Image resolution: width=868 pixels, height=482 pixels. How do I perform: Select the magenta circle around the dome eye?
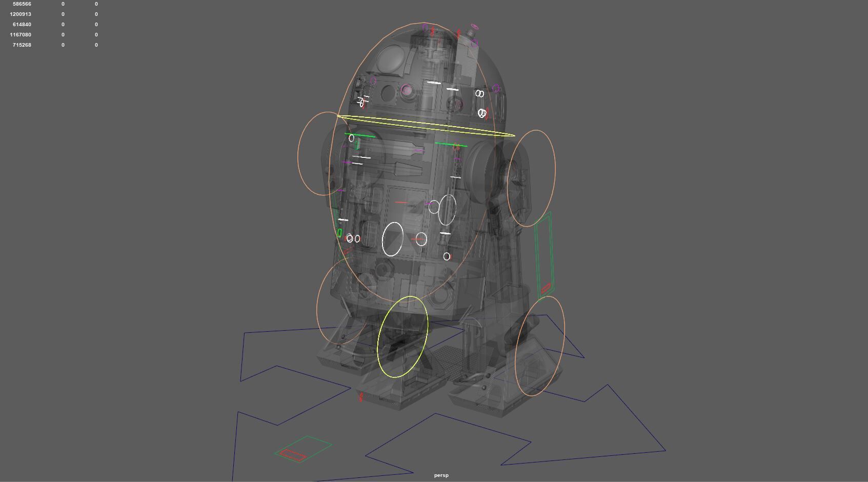(x=407, y=91)
